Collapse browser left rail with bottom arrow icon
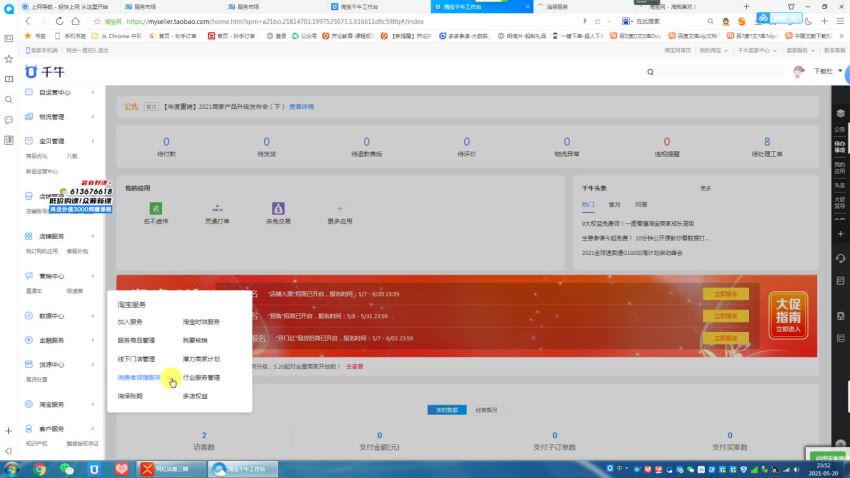Image resolution: width=850 pixels, height=478 pixels. pyautogui.click(x=9, y=451)
